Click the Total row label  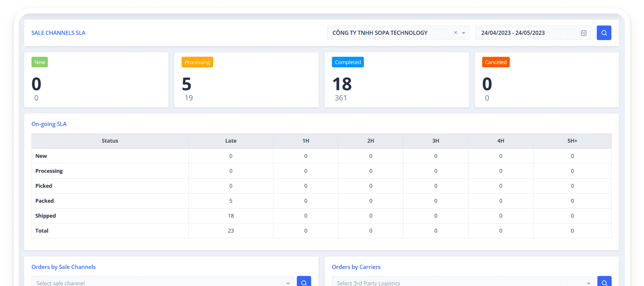coord(42,231)
